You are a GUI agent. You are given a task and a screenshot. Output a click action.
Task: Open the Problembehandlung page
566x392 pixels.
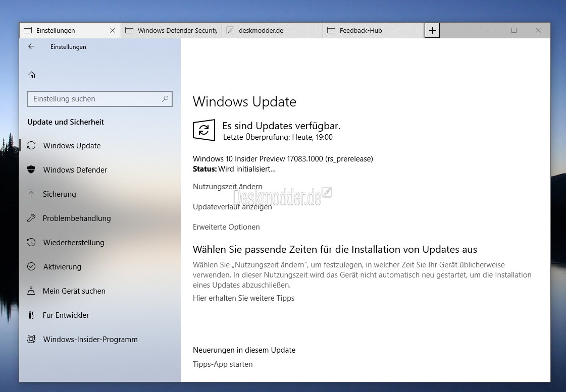(x=100, y=218)
